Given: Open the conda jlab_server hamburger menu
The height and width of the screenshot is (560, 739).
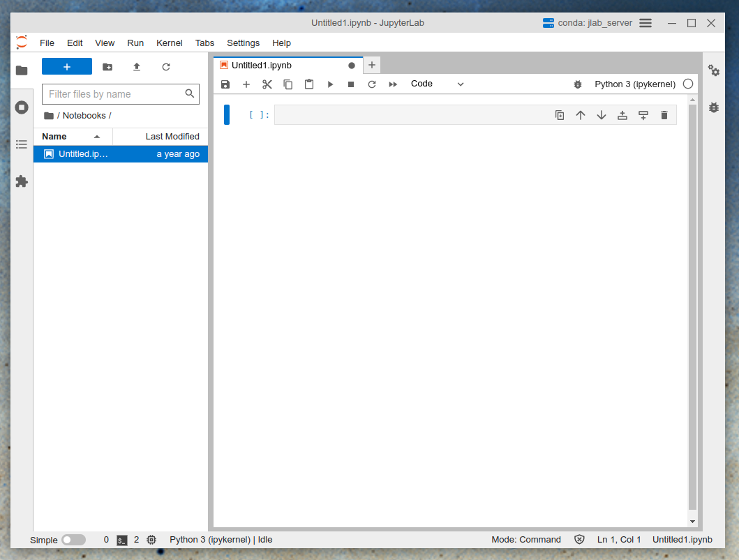Looking at the screenshot, I should click(645, 23).
